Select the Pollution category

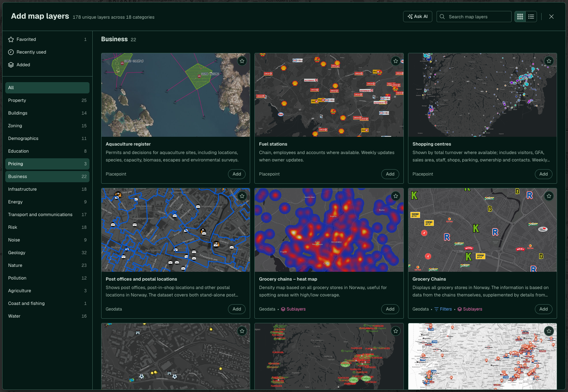click(x=47, y=278)
